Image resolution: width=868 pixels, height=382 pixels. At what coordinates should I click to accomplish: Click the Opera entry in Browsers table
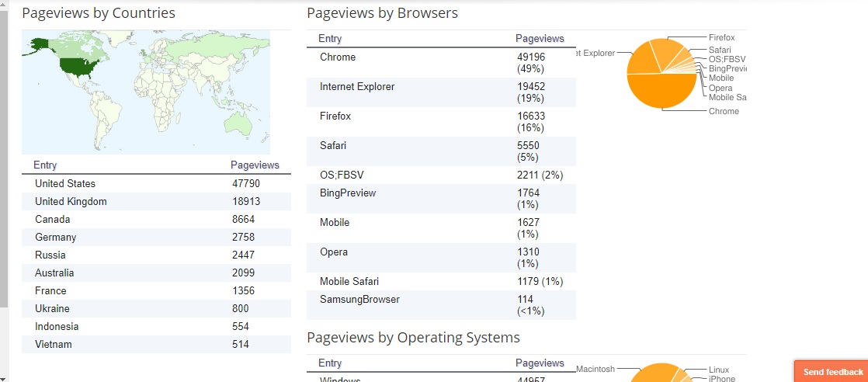[x=334, y=252]
